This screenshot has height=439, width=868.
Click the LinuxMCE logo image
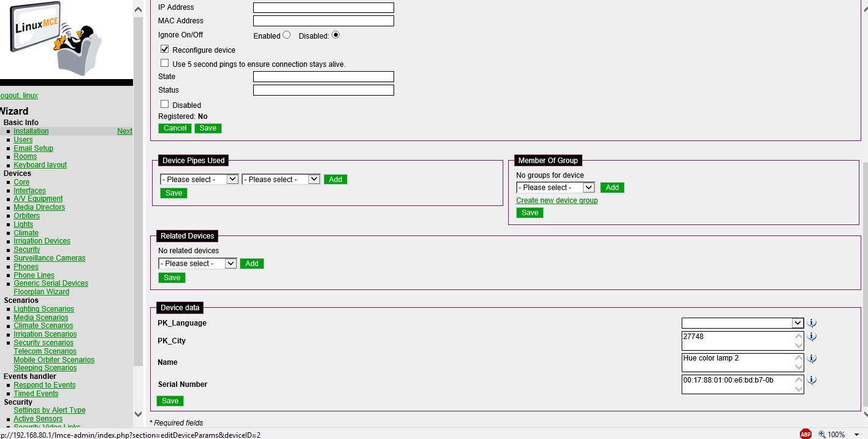(56, 38)
